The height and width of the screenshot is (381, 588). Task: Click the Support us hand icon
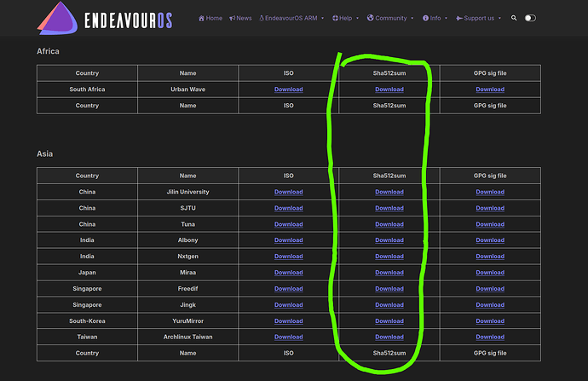click(x=459, y=18)
